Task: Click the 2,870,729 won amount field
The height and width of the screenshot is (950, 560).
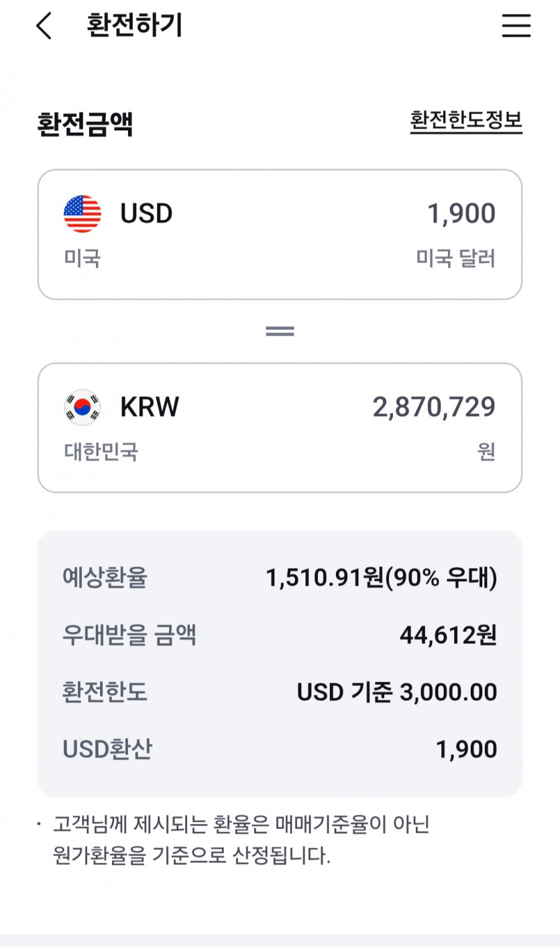Action: (x=434, y=407)
